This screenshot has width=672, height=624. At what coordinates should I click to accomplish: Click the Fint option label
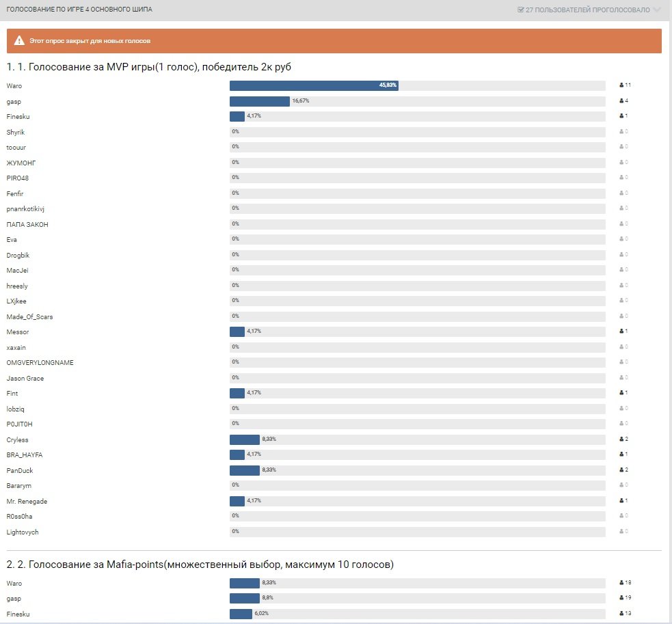[12, 394]
